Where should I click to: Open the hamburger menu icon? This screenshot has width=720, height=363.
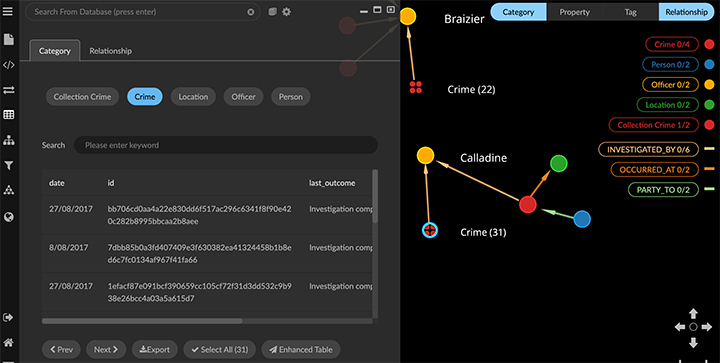point(8,11)
